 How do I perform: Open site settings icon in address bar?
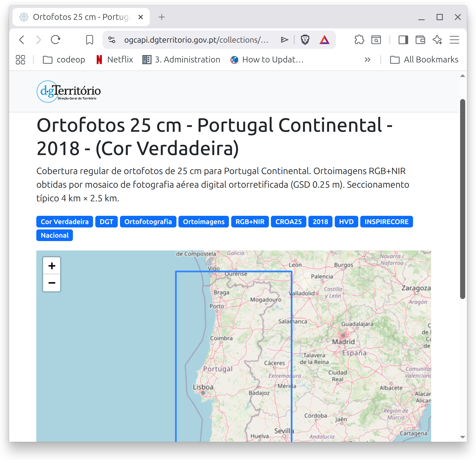pyautogui.click(x=112, y=40)
